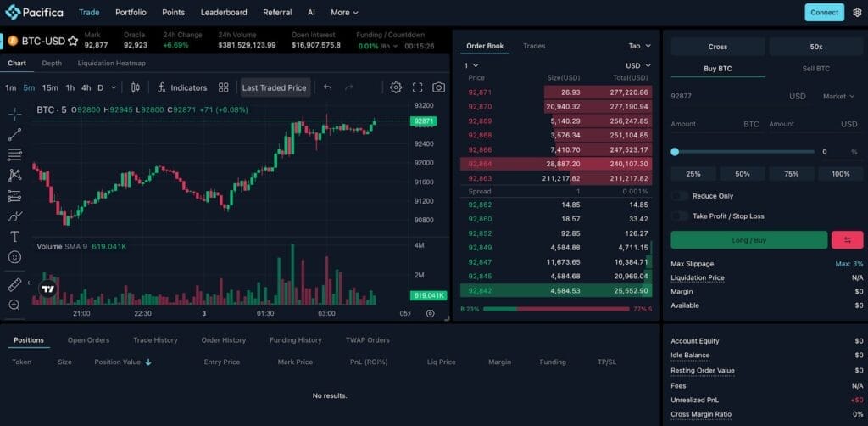The height and width of the screenshot is (426, 868).
Task: Open candlestick chart type selector
Action: coord(136,87)
